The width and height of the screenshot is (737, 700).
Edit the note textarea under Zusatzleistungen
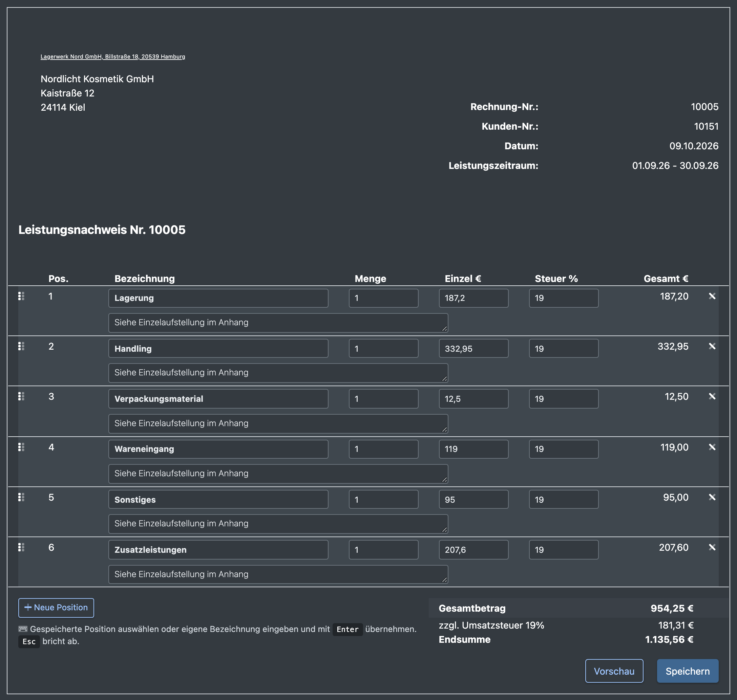pyautogui.click(x=278, y=574)
